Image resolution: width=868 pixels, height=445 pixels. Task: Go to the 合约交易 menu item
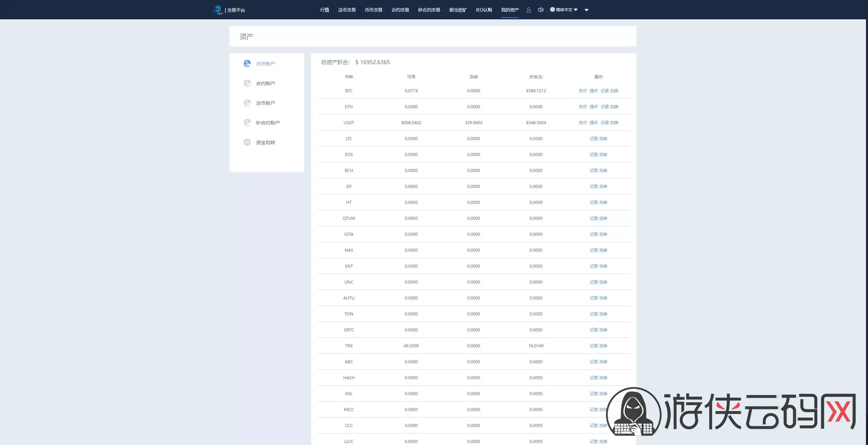point(400,10)
